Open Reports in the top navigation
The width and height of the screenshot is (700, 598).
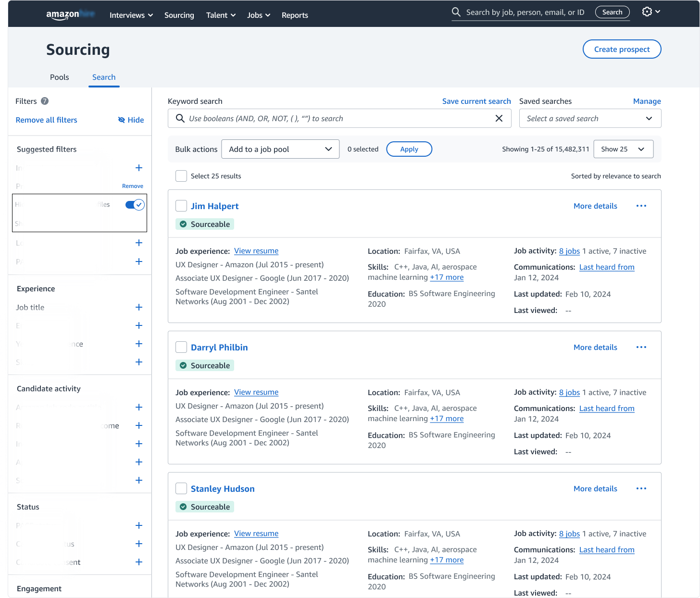point(295,15)
